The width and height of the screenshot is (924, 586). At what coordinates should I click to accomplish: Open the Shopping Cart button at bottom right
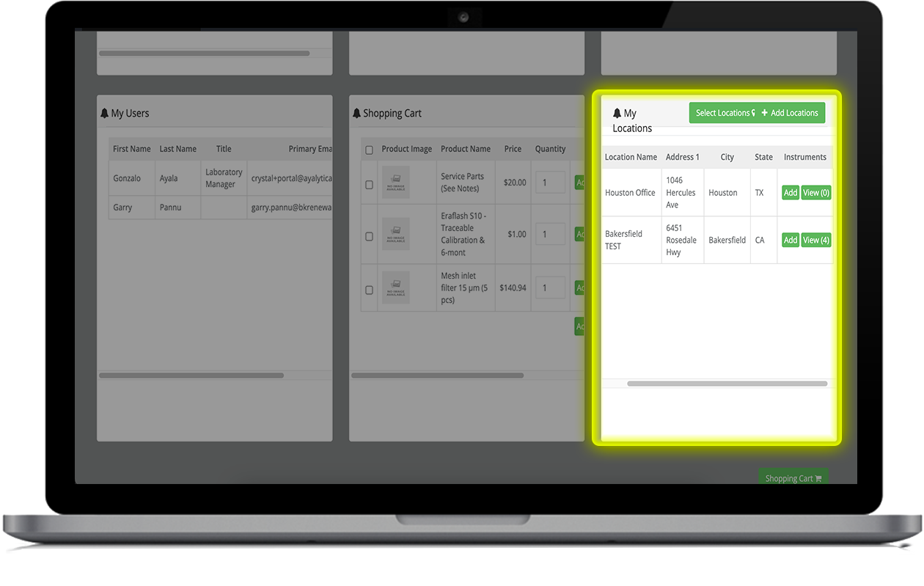coord(793,478)
